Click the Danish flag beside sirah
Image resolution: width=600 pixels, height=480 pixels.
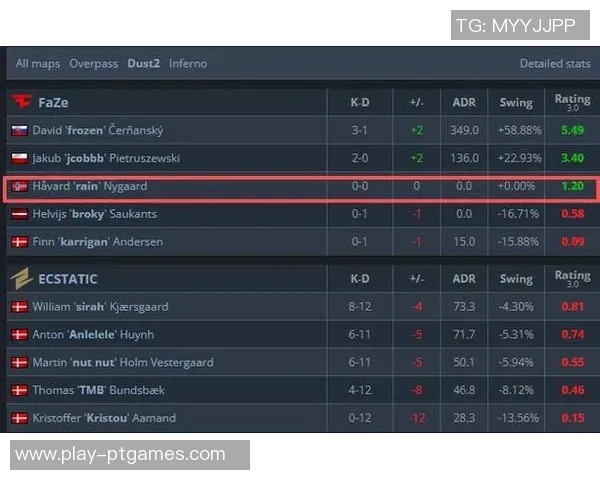(x=19, y=307)
